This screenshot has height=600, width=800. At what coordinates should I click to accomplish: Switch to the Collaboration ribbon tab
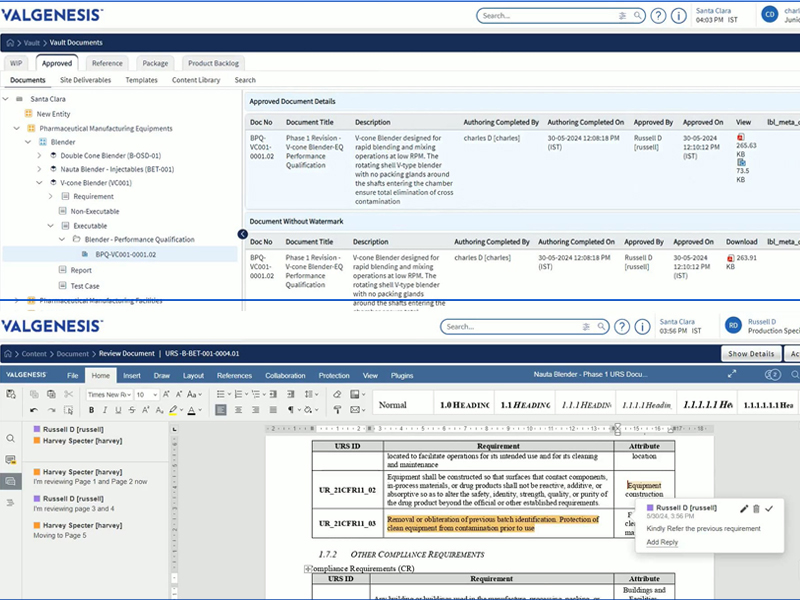[x=285, y=375]
